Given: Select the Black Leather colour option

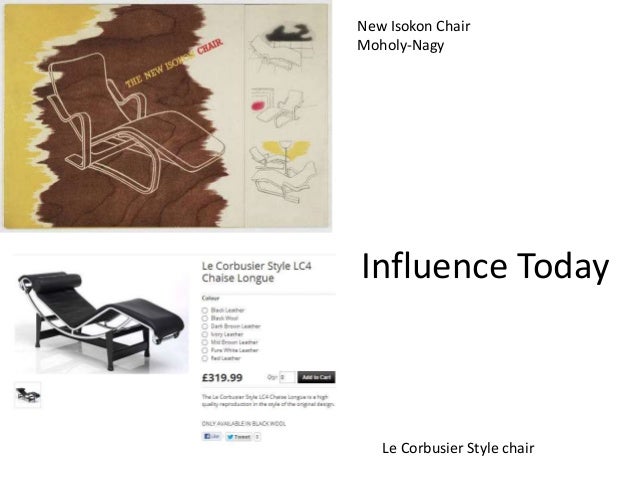Looking at the screenshot, I should (205, 310).
